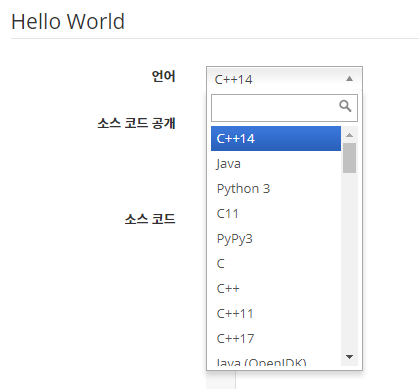The width and height of the screenshot is (419, 389).
Task: Click the 언어 label
Action: 163,76
